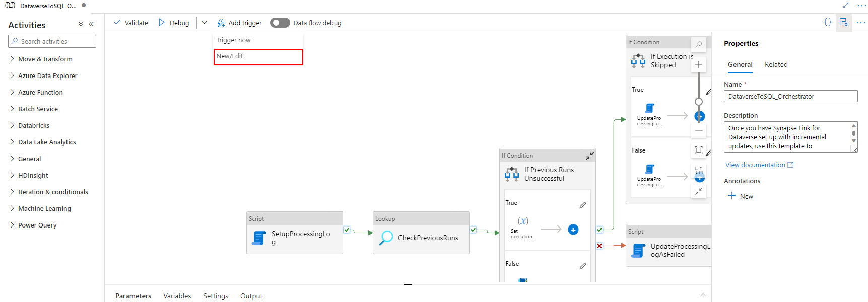Select UpdateProcessingLog activity in Skipped False branch
The width and height of the screenshot is (868, 302).
pyautogui.click(x=649, y=176)
